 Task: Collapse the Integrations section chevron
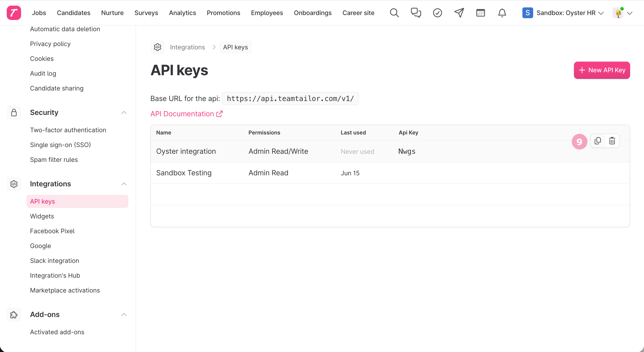(124, 184)
